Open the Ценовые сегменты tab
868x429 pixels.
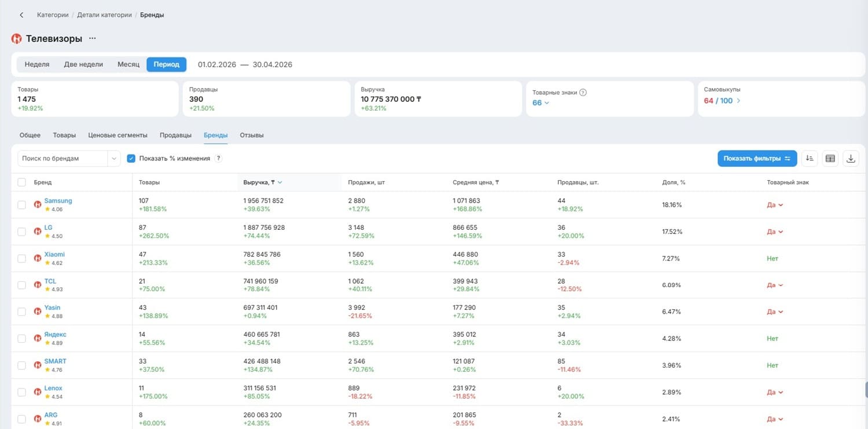pos(117,135)
